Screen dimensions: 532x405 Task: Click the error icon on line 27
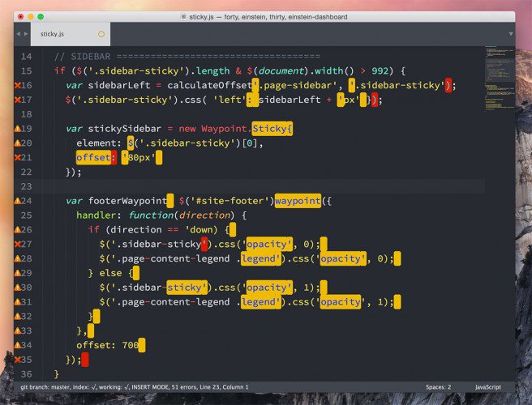tap(18, 244)
